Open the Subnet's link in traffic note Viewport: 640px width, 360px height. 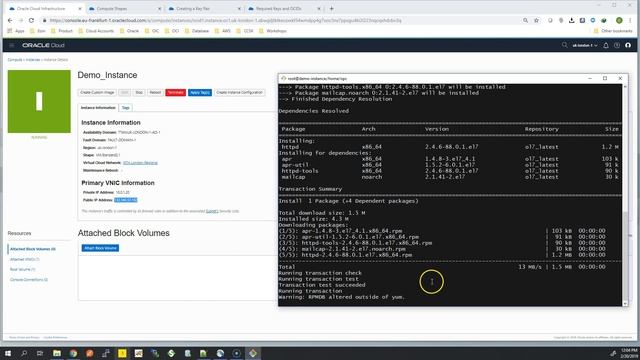212,211
